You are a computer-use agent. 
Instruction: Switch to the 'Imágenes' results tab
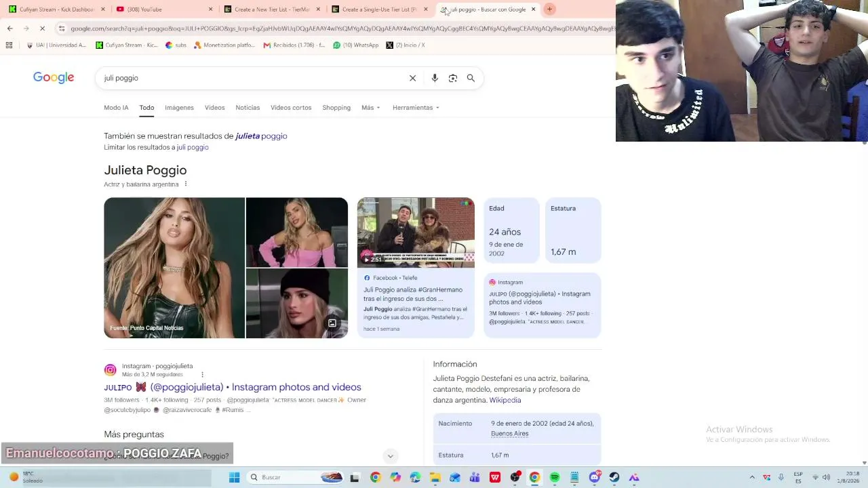[179, 108]
